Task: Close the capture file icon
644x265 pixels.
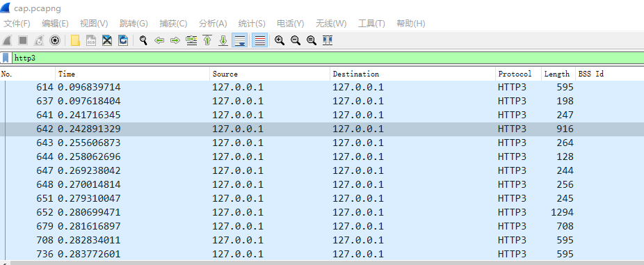Action: pos(107,40)
